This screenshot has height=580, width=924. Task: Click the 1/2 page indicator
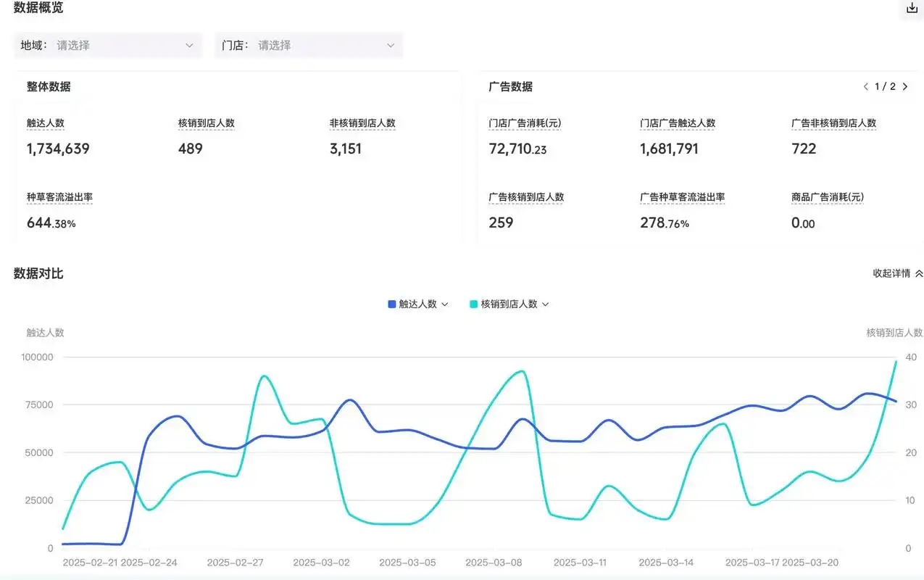[885, 86]
